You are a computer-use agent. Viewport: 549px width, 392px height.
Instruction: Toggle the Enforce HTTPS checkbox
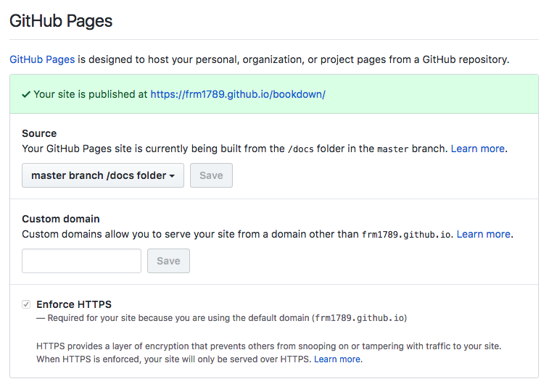click(x=27, y=304)
